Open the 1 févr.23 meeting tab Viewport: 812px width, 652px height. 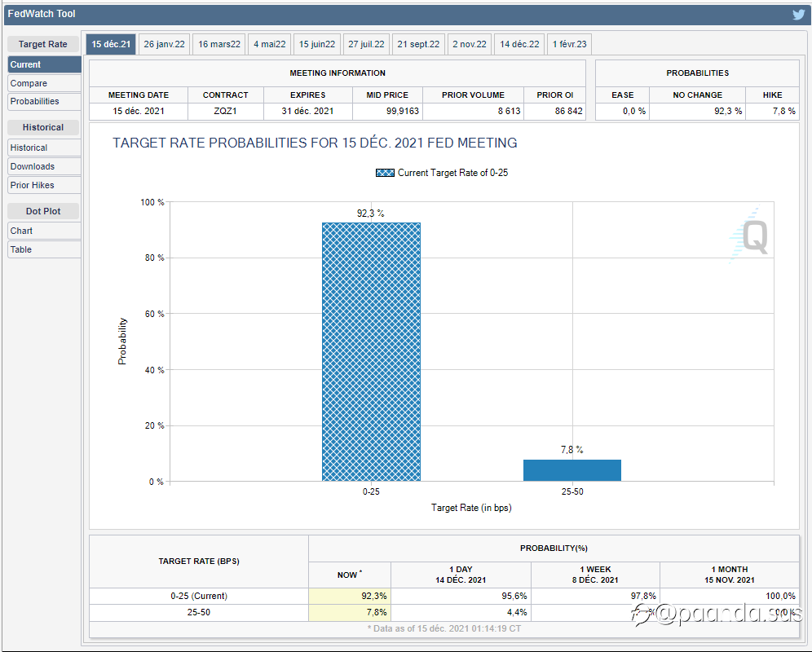click(569, 44)
